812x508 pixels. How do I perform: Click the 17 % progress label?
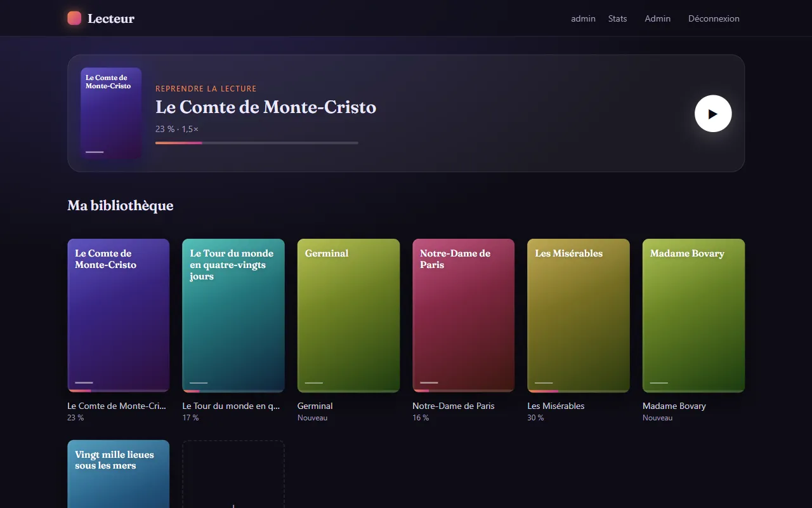[x=191, y=418]
